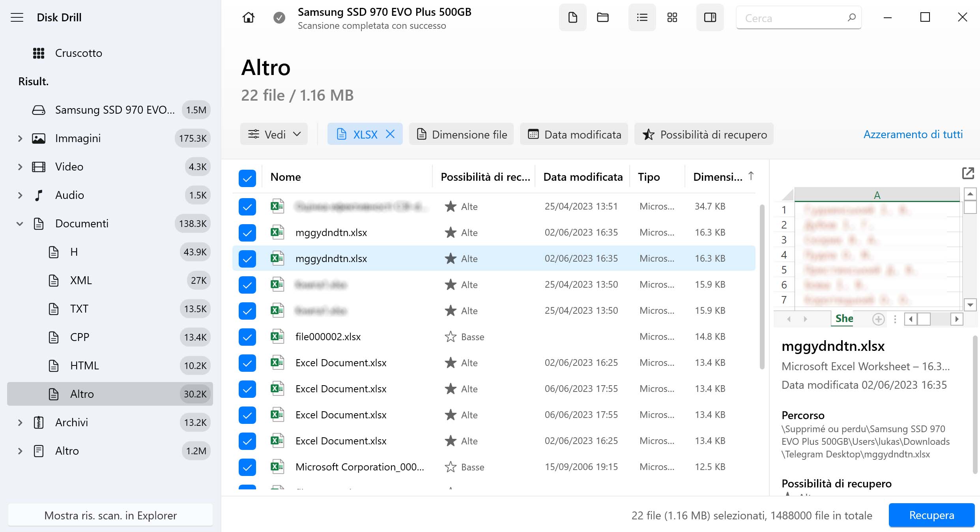Uncheck file000002.xlsx checkbox
The width and height of the screenshot is (980, 532).
247,337
